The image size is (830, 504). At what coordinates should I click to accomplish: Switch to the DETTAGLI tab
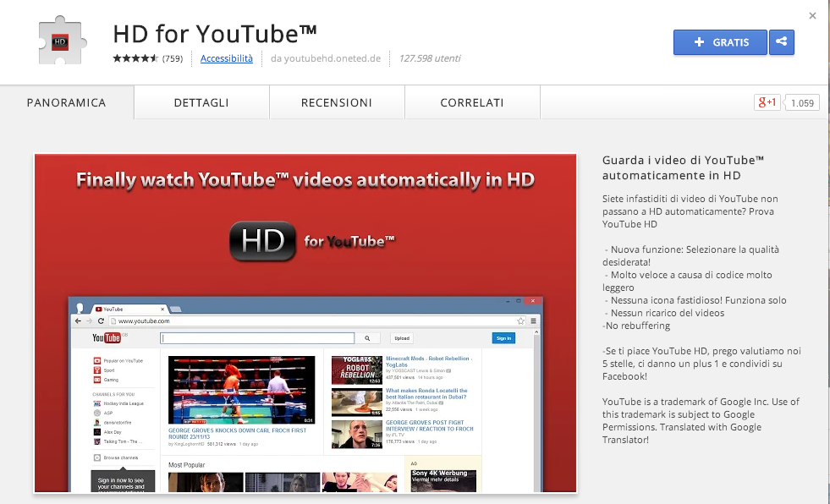pos(201,102)
